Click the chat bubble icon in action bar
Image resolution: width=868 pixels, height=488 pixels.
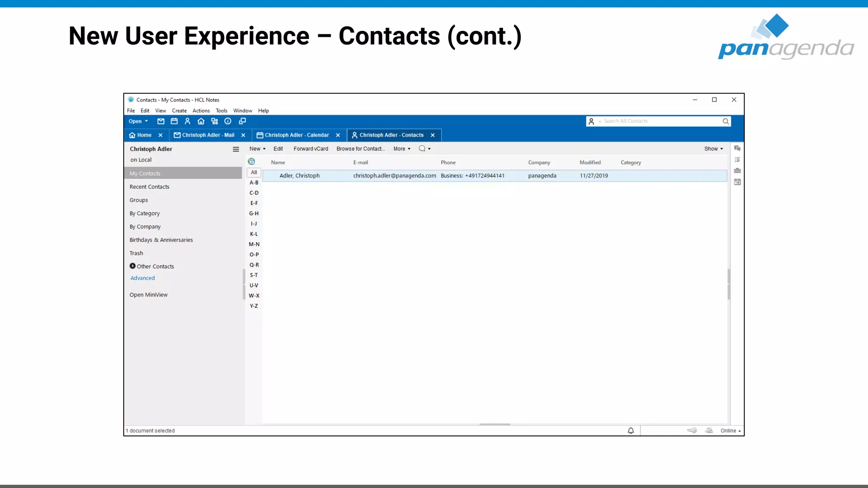(x=422, y=148)
